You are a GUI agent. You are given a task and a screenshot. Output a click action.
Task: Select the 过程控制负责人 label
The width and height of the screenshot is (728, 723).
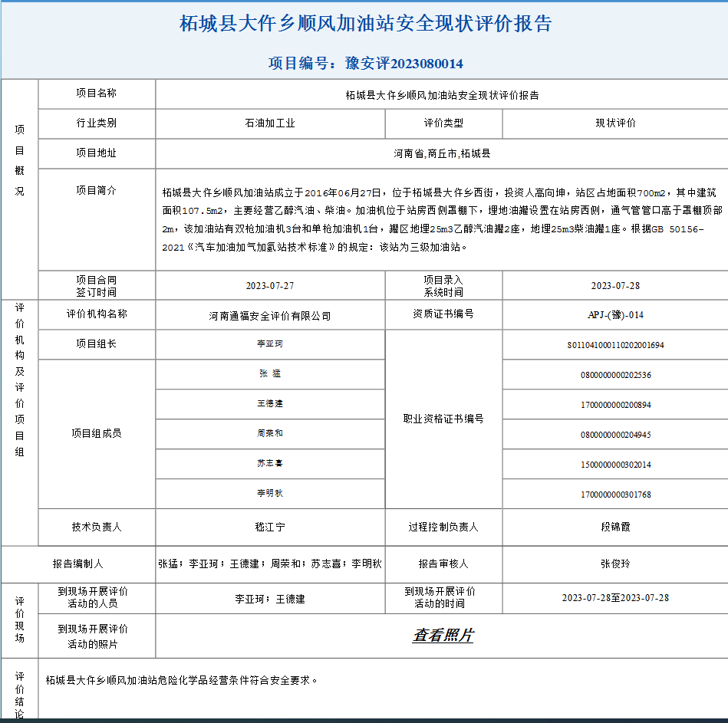tap(443, 527)
